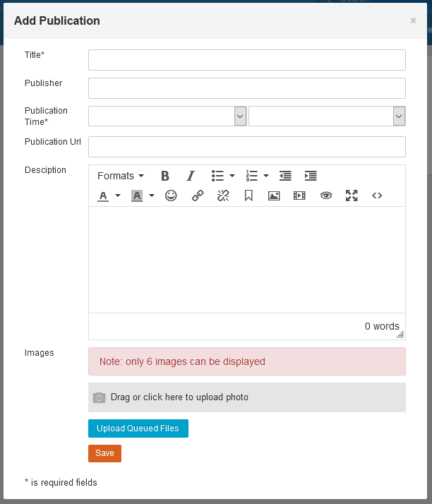Image resolution: width=432 pixels, height=504 pixels.
Task: Toggle the source code view
Action: (377, 196)
